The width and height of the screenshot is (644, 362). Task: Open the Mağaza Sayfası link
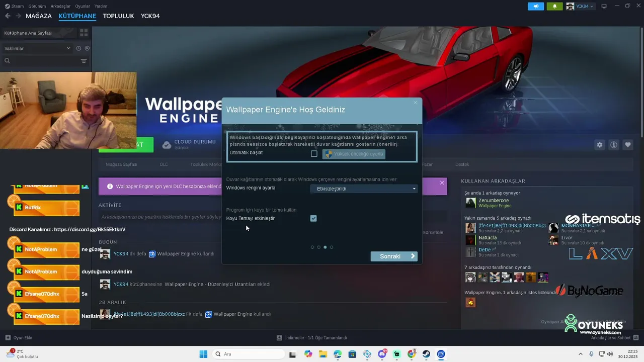point(121,164)
